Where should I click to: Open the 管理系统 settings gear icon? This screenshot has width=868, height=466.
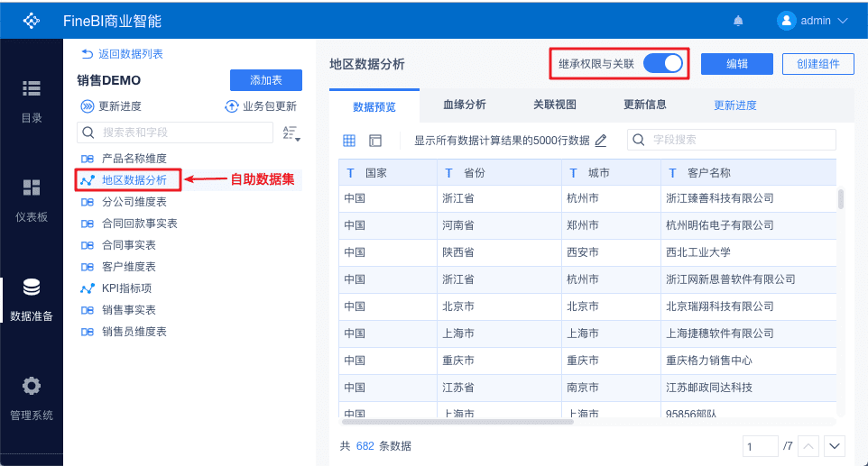(32, 386)
